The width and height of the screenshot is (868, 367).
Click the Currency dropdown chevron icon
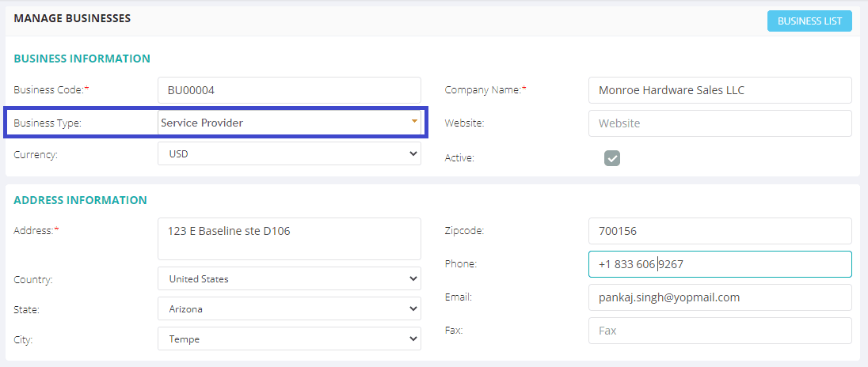tap(413, 153)
